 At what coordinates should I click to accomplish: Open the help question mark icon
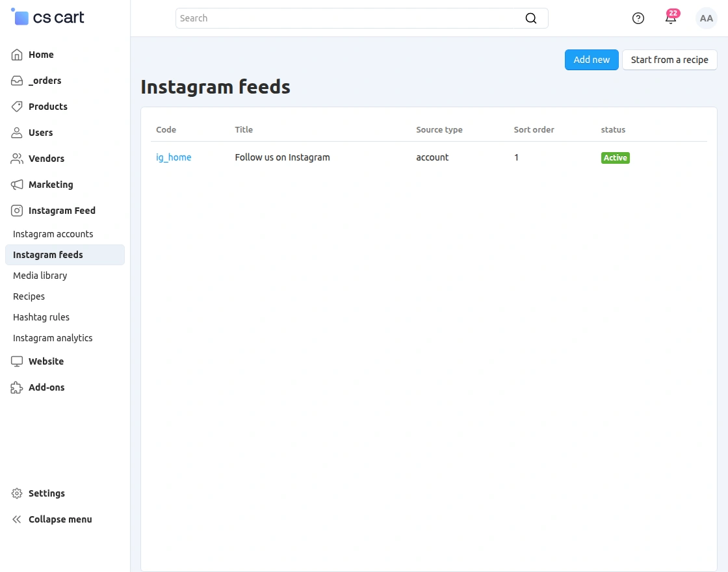tap(638, 18)
